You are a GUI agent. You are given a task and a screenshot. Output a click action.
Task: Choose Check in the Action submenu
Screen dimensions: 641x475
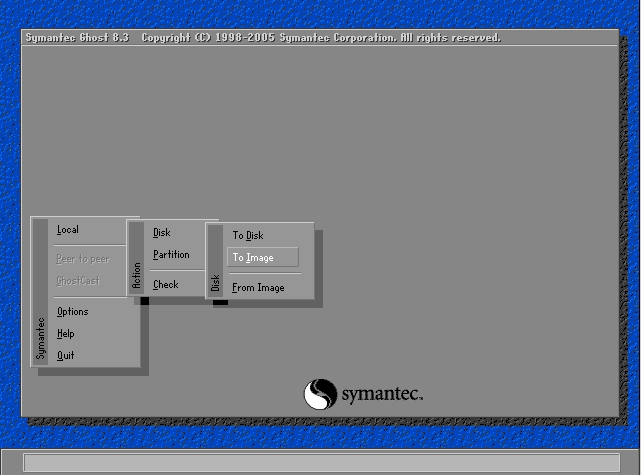(166, 285)
